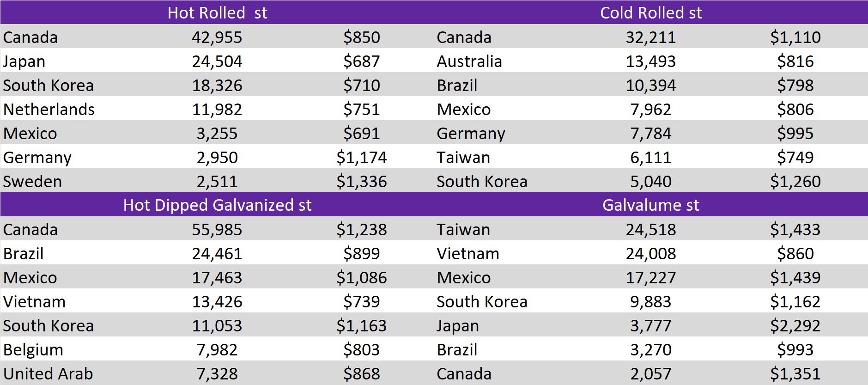Select the Galvalume st section header
Screen dimensions: 868x385
(x=650, y=205)
